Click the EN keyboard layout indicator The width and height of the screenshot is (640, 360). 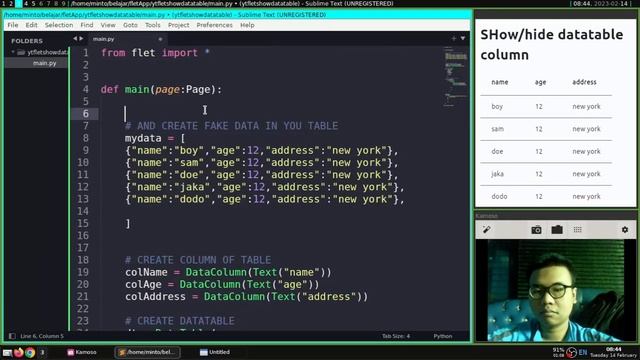[583, 352]
